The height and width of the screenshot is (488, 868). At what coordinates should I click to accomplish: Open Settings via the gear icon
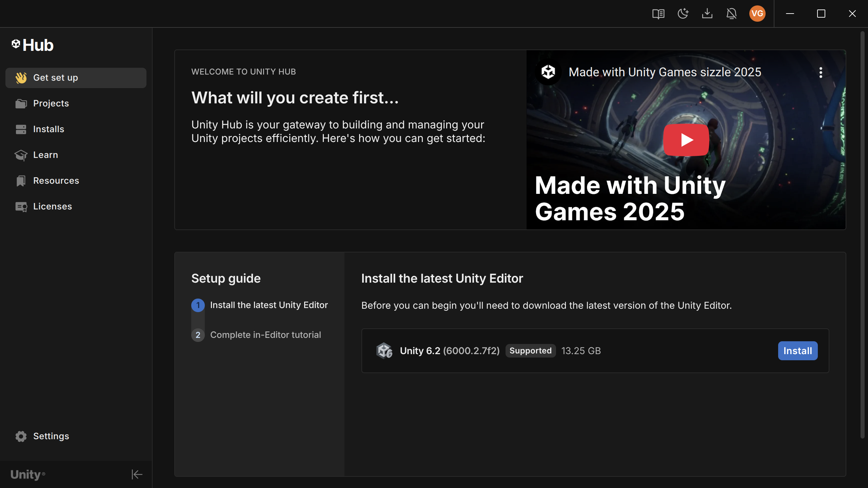[21, 436]
